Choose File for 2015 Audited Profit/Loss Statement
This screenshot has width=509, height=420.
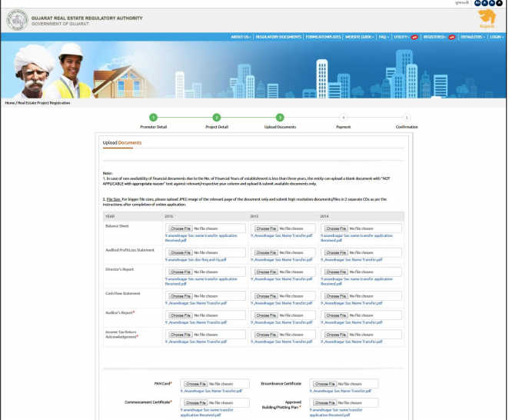(266, 253)
